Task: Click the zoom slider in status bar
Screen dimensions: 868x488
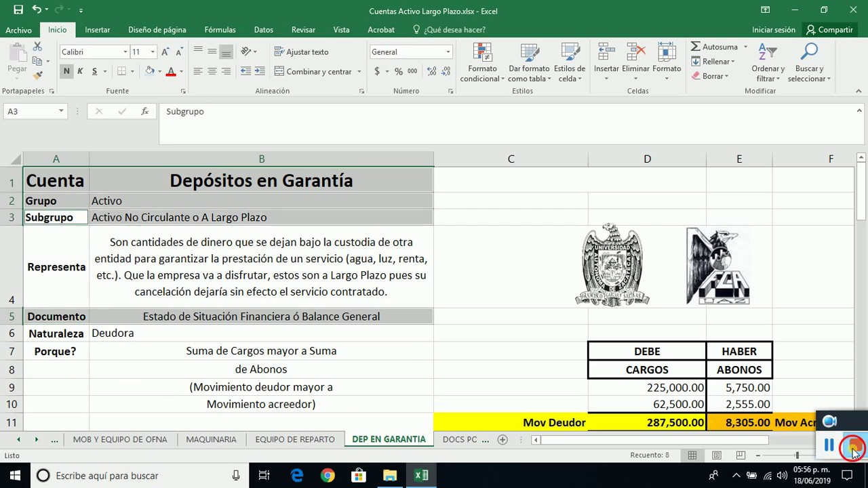Action: pyautogui.click(x=797, y=455)
